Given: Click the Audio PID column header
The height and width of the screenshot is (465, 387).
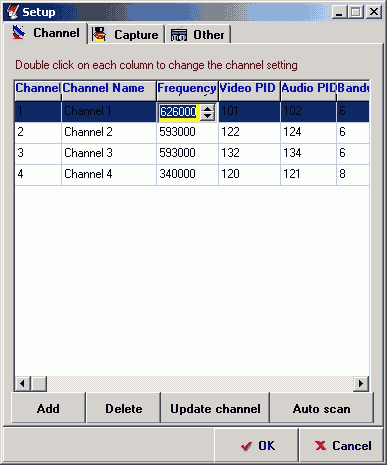Looking at the screenshot, I should point(308,90).
